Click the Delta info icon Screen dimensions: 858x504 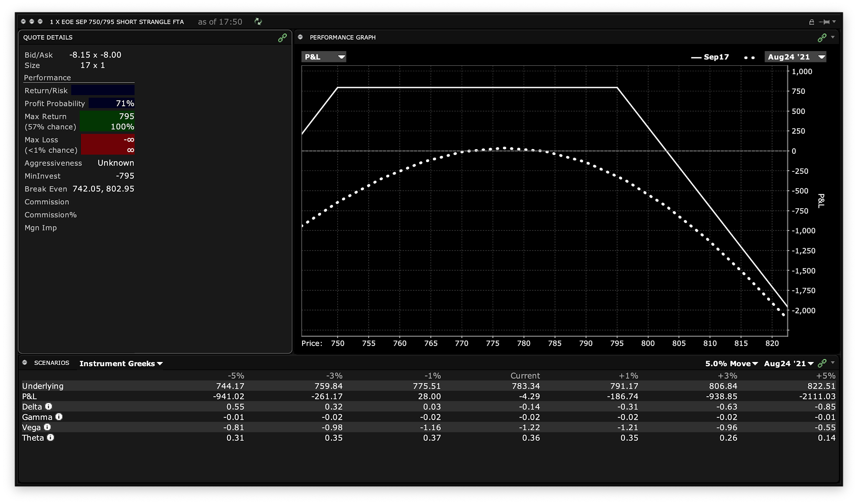[x=49, y=406]
